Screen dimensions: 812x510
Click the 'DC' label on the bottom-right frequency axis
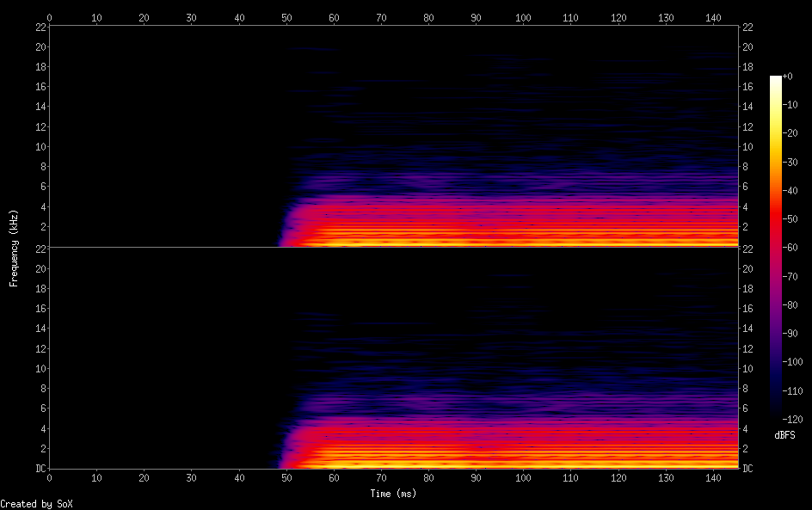(x=748, y=469)
